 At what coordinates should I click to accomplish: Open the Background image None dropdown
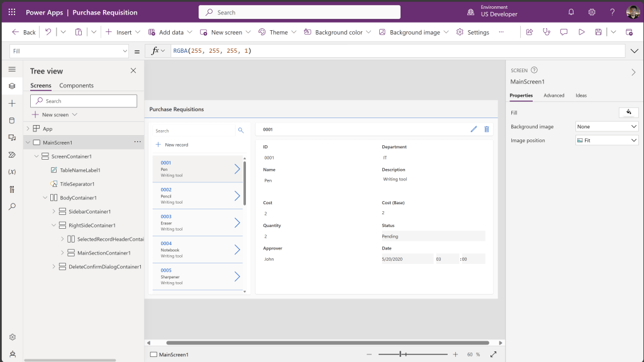click(607, 127)
